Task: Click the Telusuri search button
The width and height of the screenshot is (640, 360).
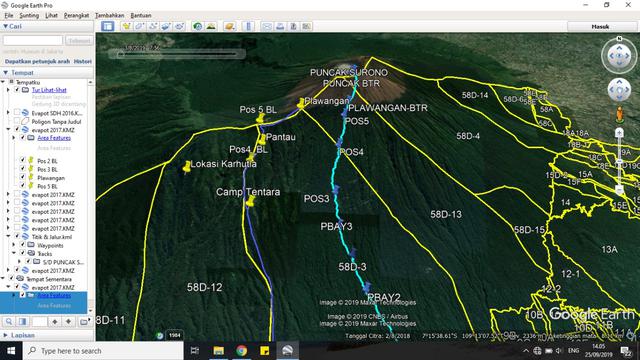Action: [x=79, y=40]
